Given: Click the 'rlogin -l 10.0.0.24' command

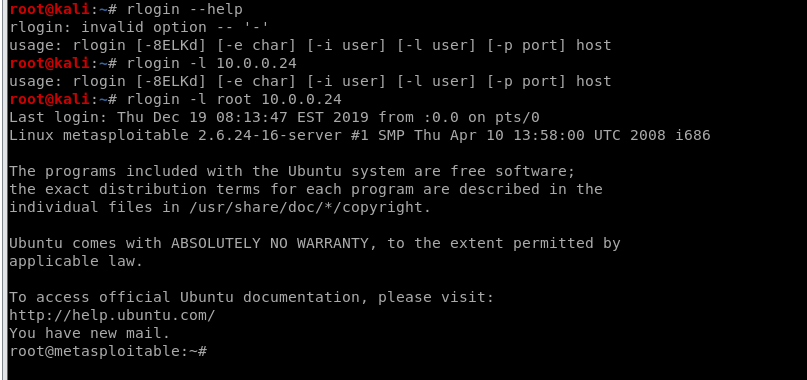Looking at the screenshot, I should coord(212,63).
